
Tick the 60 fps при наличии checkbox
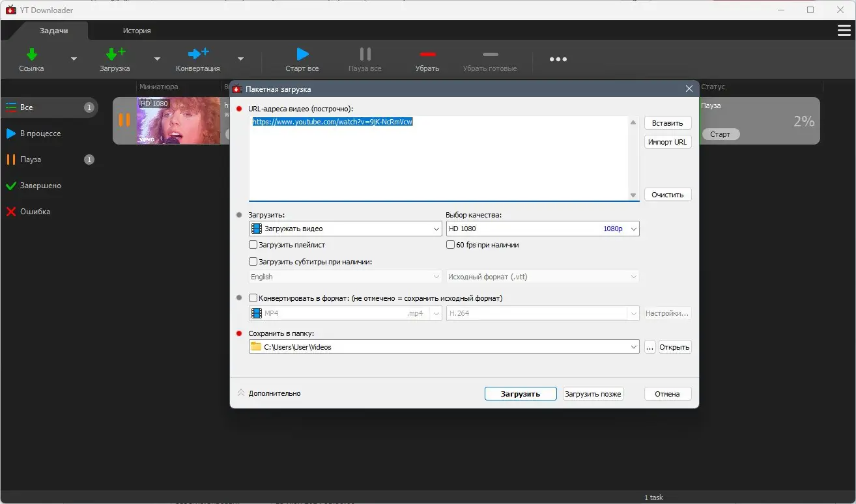[450, 245]
